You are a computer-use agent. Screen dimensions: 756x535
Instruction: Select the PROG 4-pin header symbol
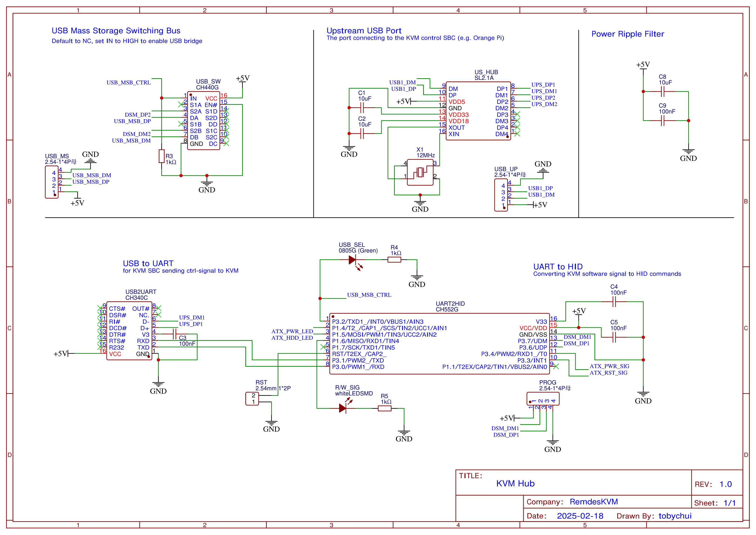[543, 399]
